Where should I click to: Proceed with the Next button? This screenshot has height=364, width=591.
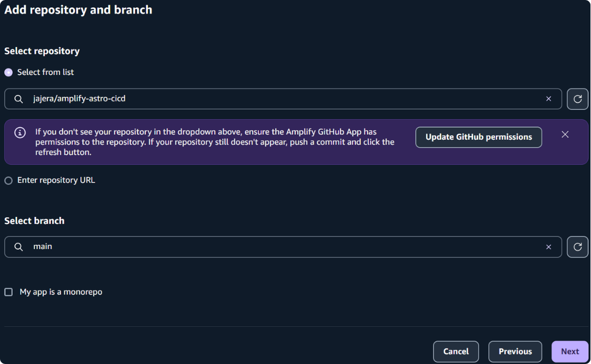(x=569, y=351)
